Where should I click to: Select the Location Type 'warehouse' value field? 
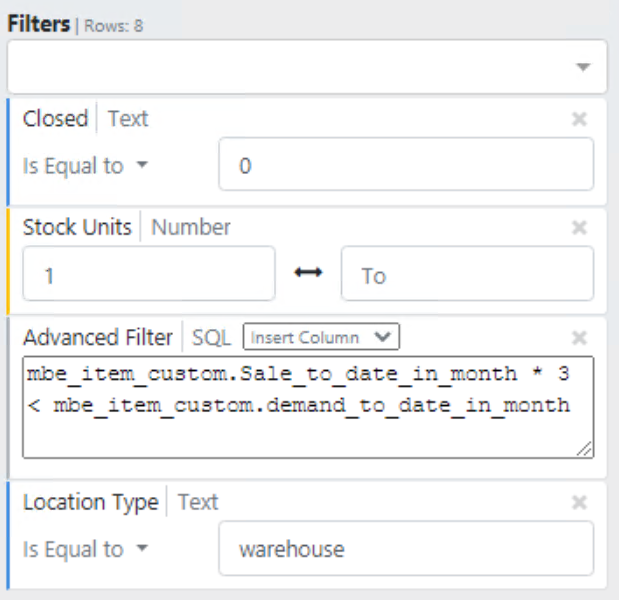(x=405, y=549)
